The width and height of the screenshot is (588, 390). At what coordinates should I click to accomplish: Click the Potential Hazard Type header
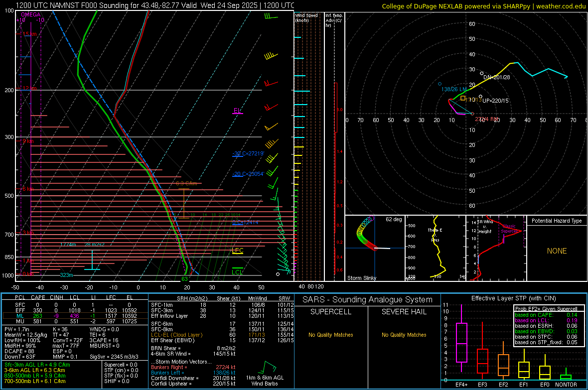tap(557, 221)
